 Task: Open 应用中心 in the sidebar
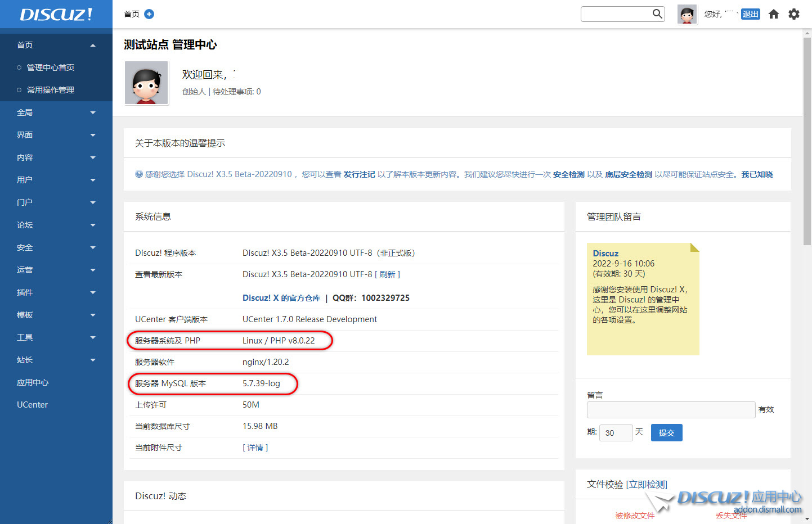tap(33, 382)
